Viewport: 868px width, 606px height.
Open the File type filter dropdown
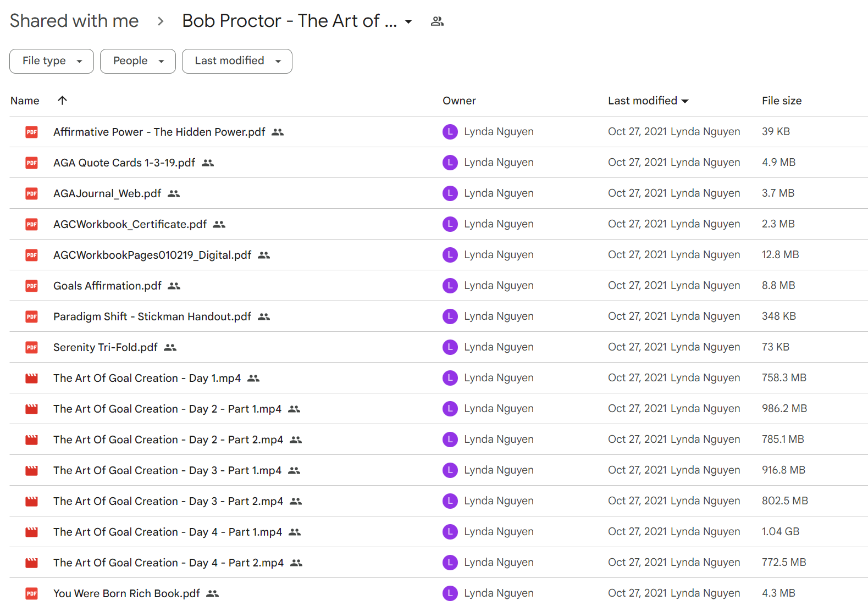[x=52, y=61]
